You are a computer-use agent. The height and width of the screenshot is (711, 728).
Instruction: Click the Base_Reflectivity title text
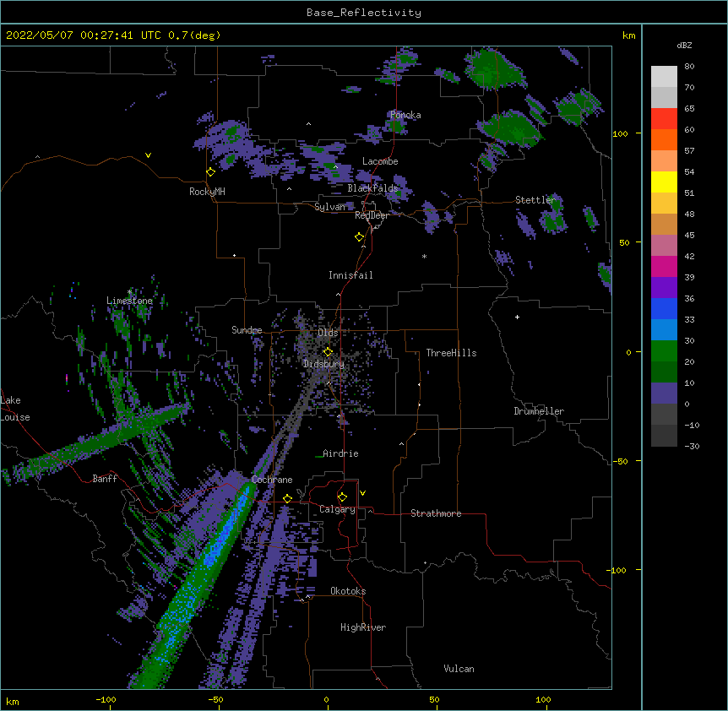click(x=363, y=13)
